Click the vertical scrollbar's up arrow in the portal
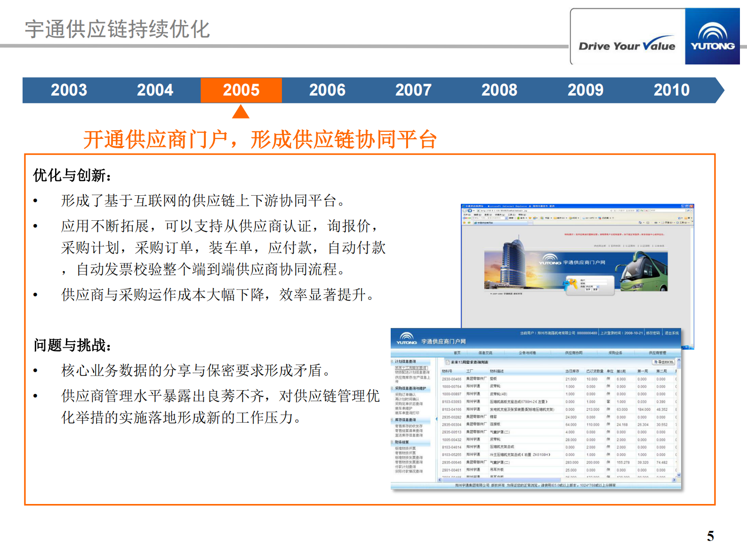Image resolution: width=747 pixels, height=560 pixels. click(x=678, y=360)
